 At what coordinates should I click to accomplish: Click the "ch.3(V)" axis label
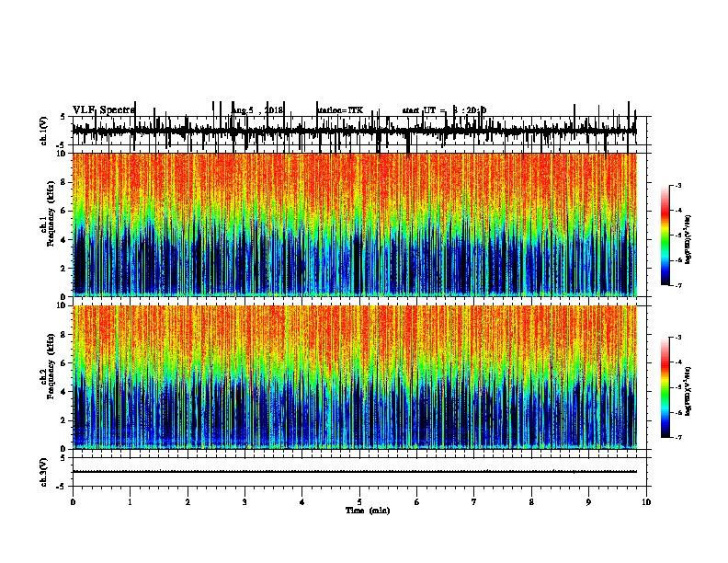point(44,472)
